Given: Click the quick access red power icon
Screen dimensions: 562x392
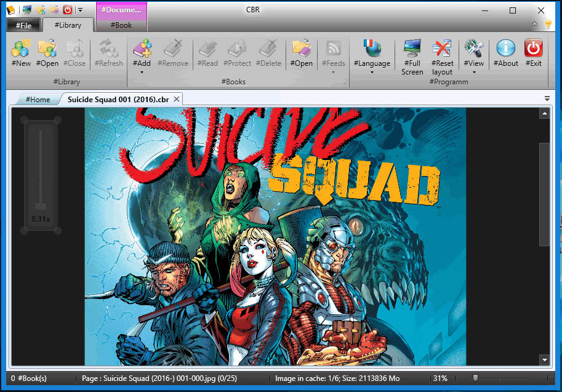Looking at the screenshot, I should point(67,10).
